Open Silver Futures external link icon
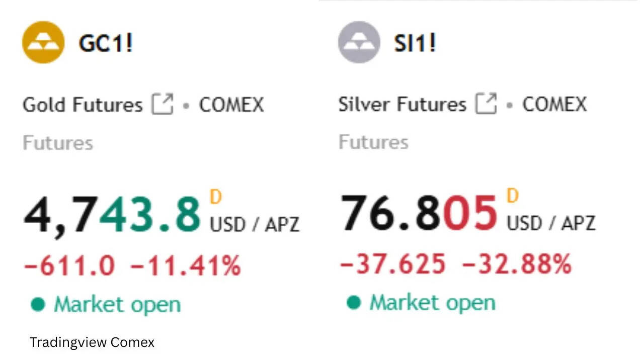 coord(486,105)
